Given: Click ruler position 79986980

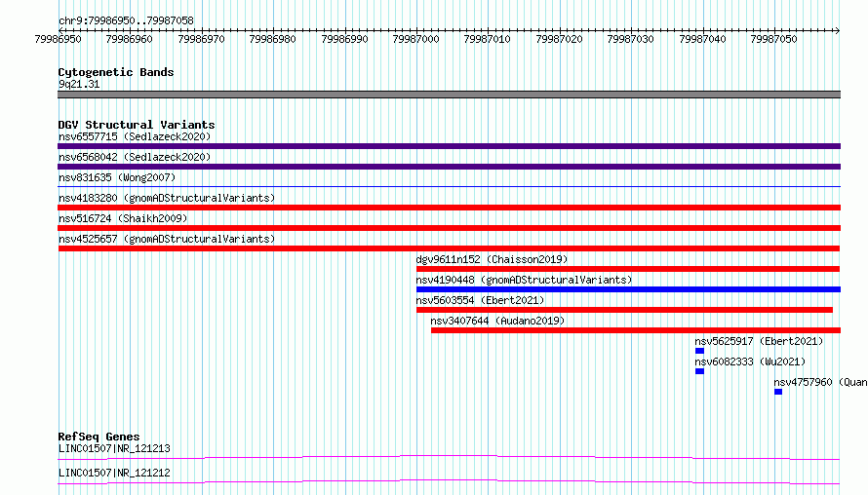Looking at the screenshot, I should click(272, 39).
